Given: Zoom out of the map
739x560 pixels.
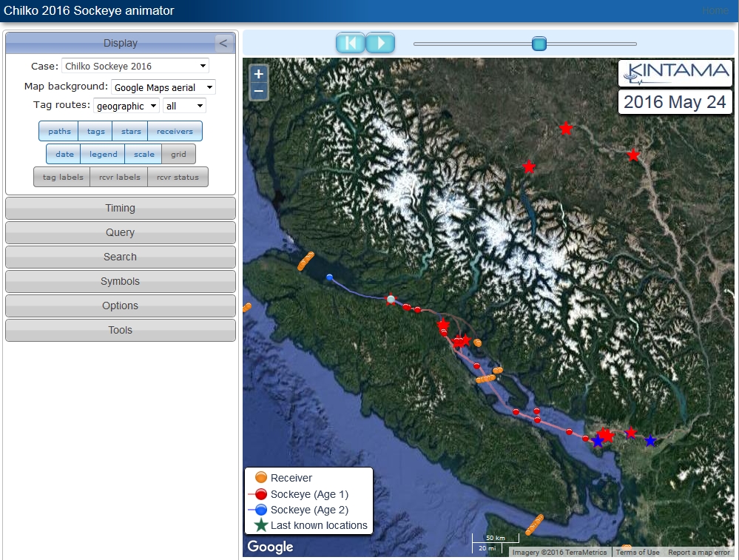Looking at the screenshot, I should (258, 91).
